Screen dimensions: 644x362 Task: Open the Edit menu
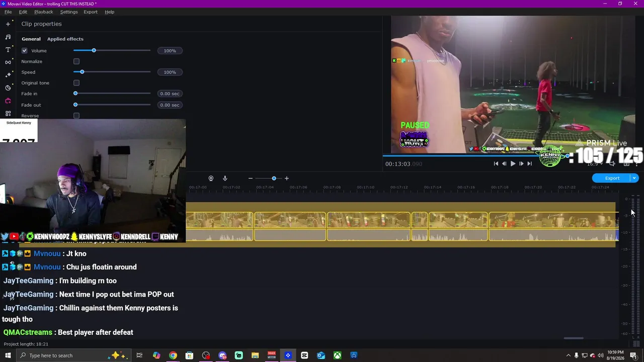[23, 12]
